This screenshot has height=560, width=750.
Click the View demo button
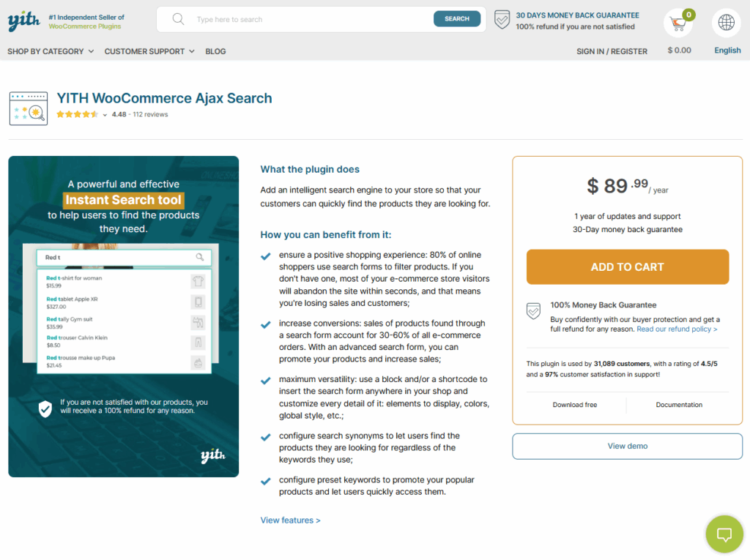pos(627,446)
